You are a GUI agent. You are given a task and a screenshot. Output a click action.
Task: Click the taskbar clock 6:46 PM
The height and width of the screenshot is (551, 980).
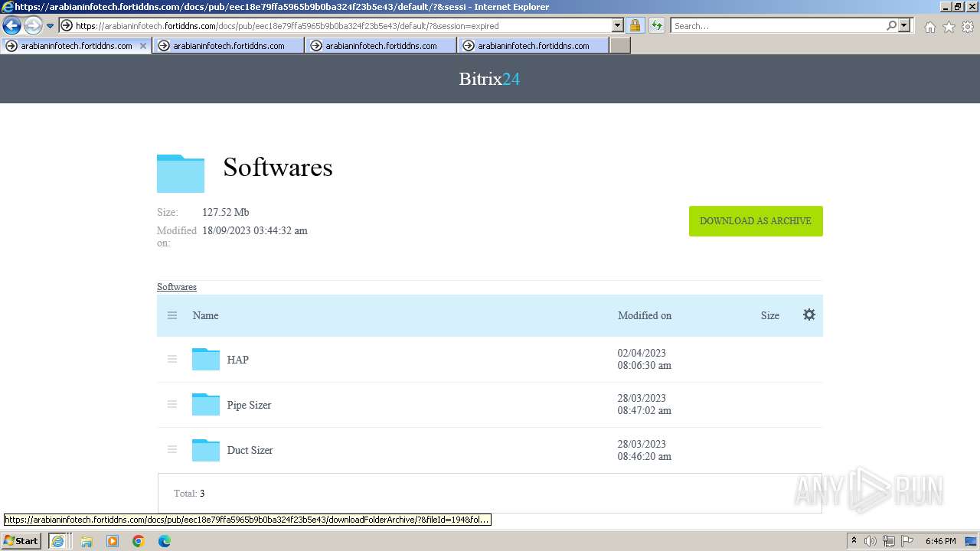941,541
